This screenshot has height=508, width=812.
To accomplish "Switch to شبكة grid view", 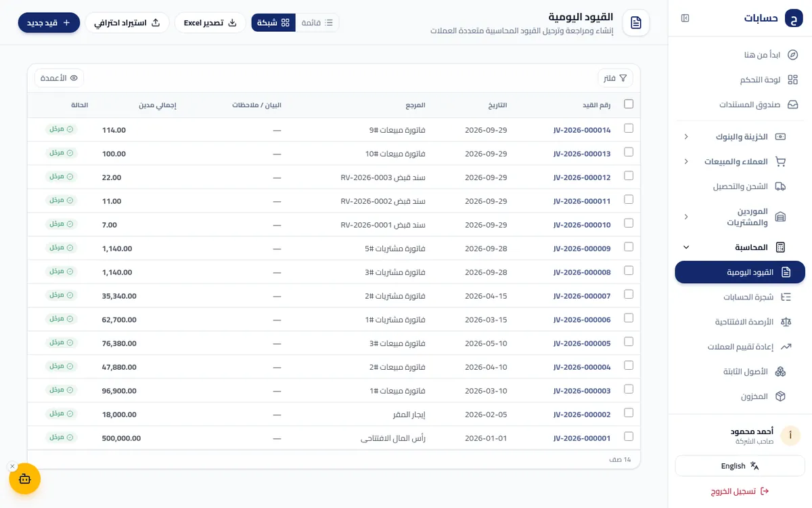I will point(273,22).
